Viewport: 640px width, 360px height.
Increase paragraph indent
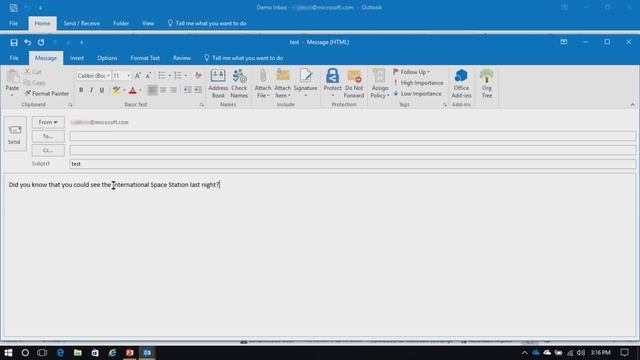coord(198,90)
